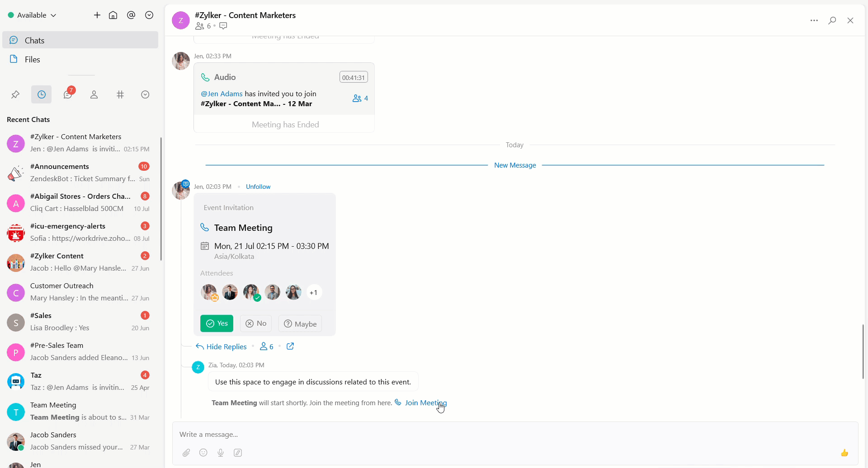Open Jen's avatar on the event message
The image size is (868, 468).
(x=181, y=190)
